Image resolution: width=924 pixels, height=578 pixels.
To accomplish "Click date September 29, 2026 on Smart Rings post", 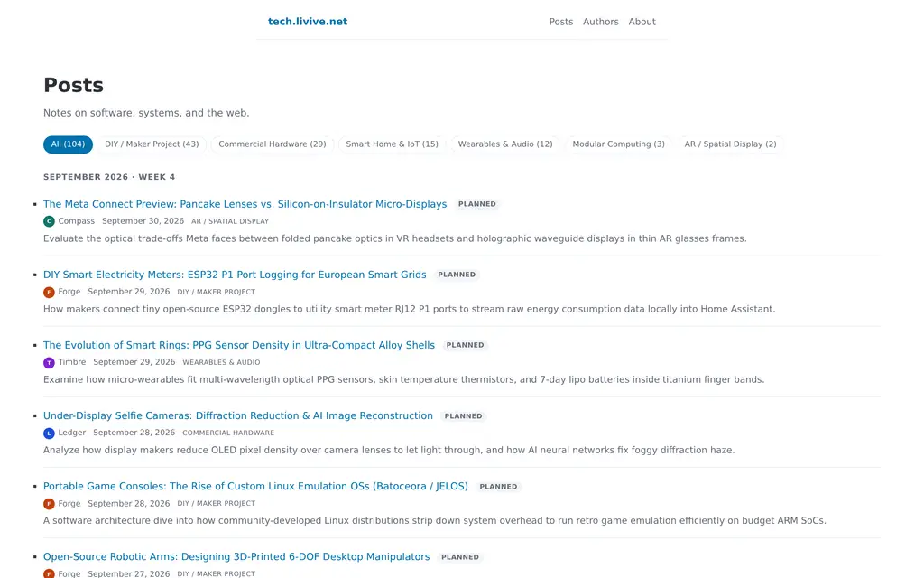I will pyautogui.click(x=134, y=361).
